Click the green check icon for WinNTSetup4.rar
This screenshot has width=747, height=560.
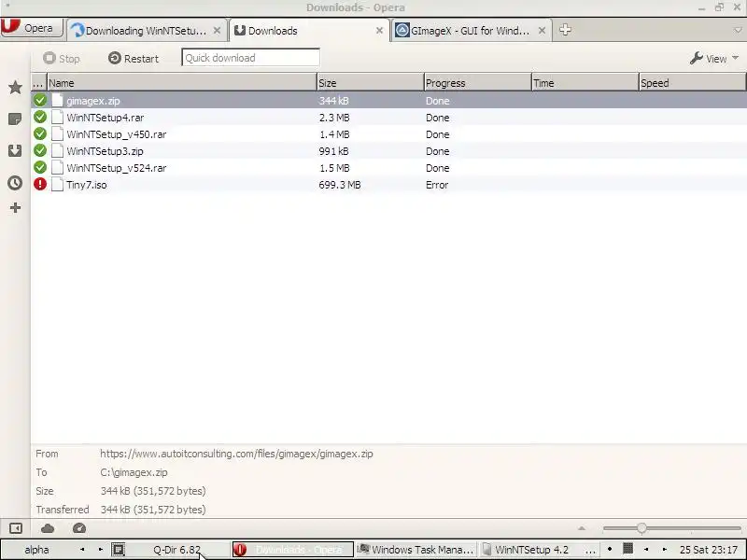click(40, 117)
